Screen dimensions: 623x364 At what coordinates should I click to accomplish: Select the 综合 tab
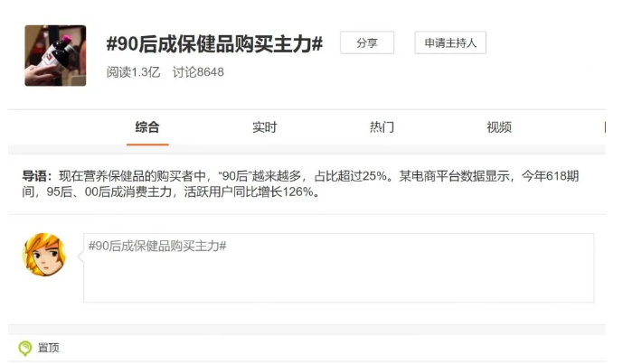click(x=147, y=127)
